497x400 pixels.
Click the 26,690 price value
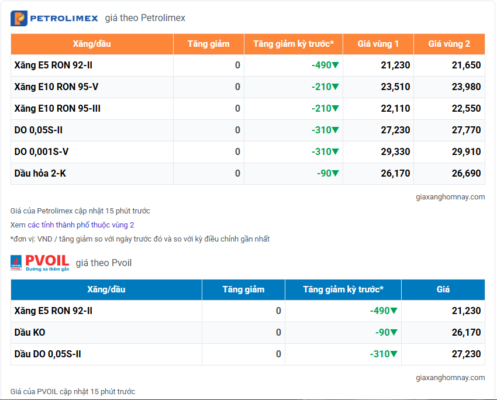pyautogui.click(x=466, y=173)
